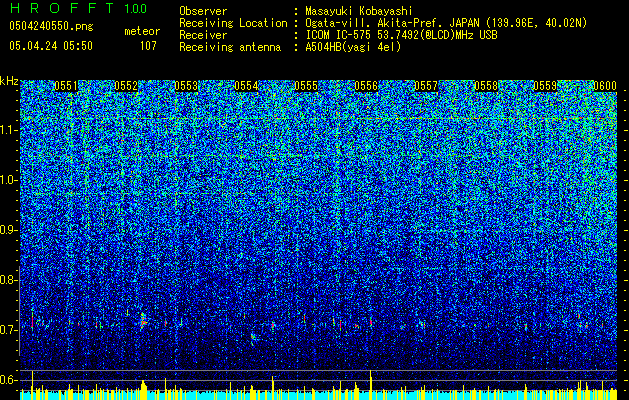Click the 0.6 kHz axis label

pos(7,380)
